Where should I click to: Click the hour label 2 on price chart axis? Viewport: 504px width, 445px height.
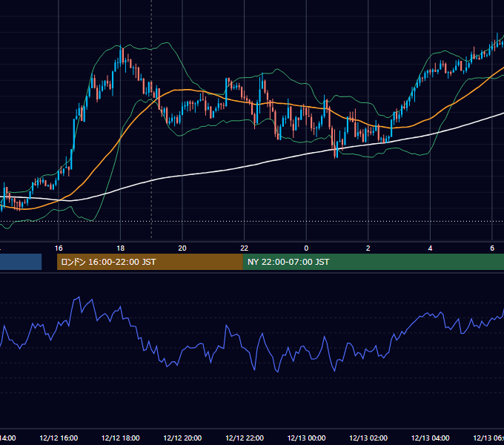click(x=368, y=248)
